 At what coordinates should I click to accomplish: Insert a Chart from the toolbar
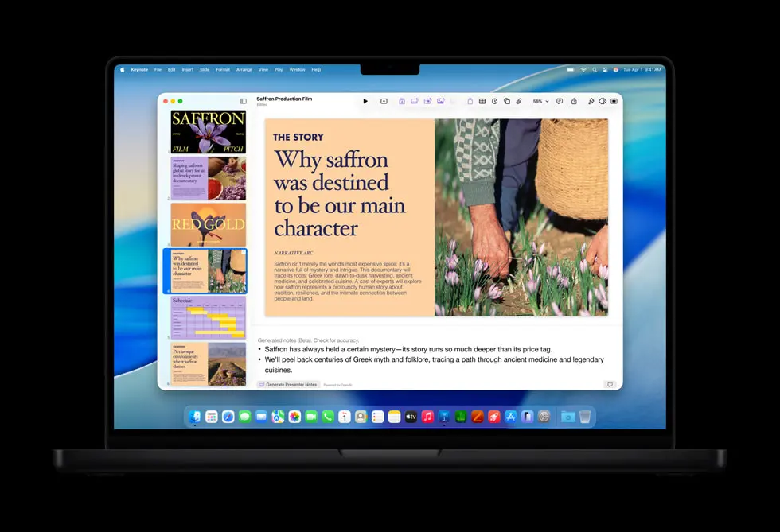coord(494,101)
